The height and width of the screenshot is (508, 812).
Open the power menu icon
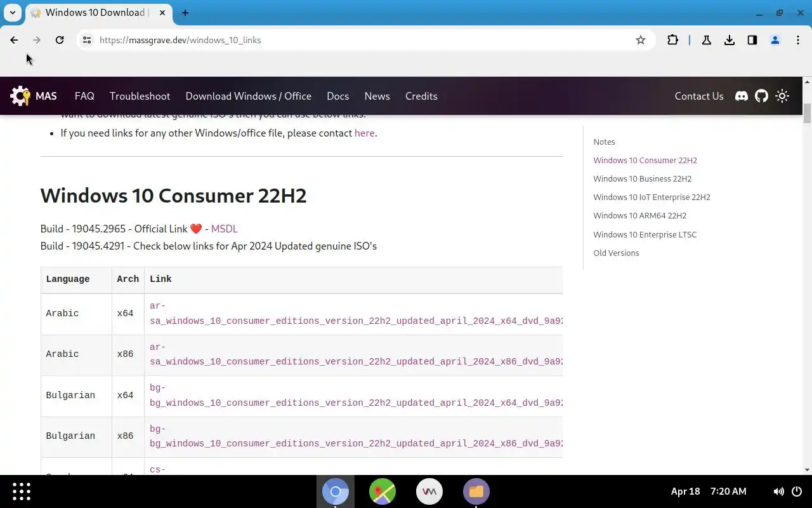click(x=797, y=491)
